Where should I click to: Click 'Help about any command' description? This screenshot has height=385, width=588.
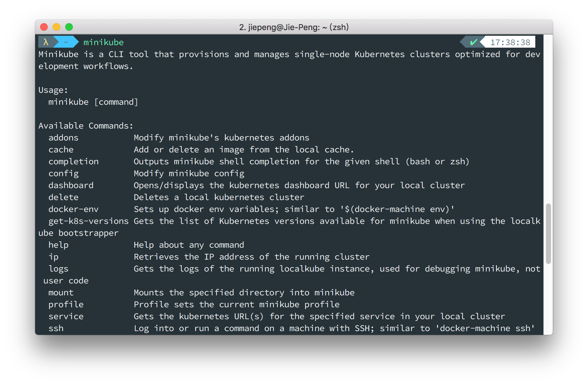tap(189, 245)
